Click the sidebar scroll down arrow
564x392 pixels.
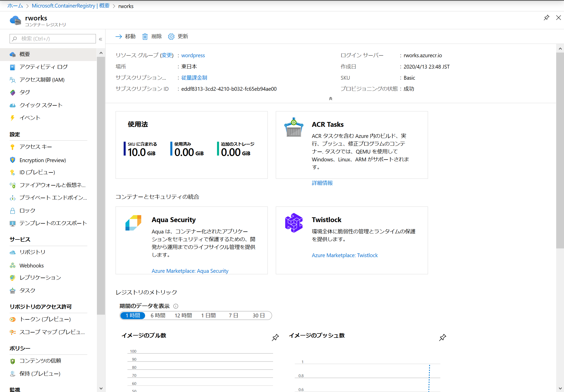(101, 388)
